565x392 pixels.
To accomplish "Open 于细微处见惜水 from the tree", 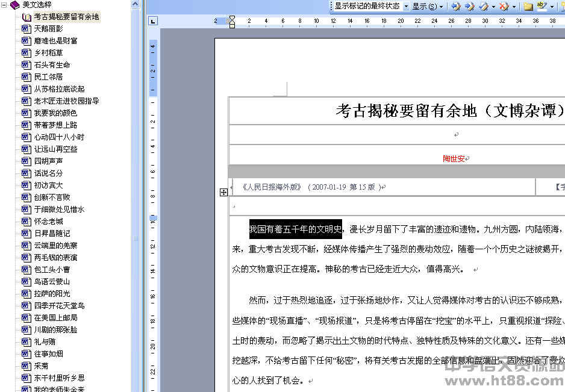I will pos(59,210).
